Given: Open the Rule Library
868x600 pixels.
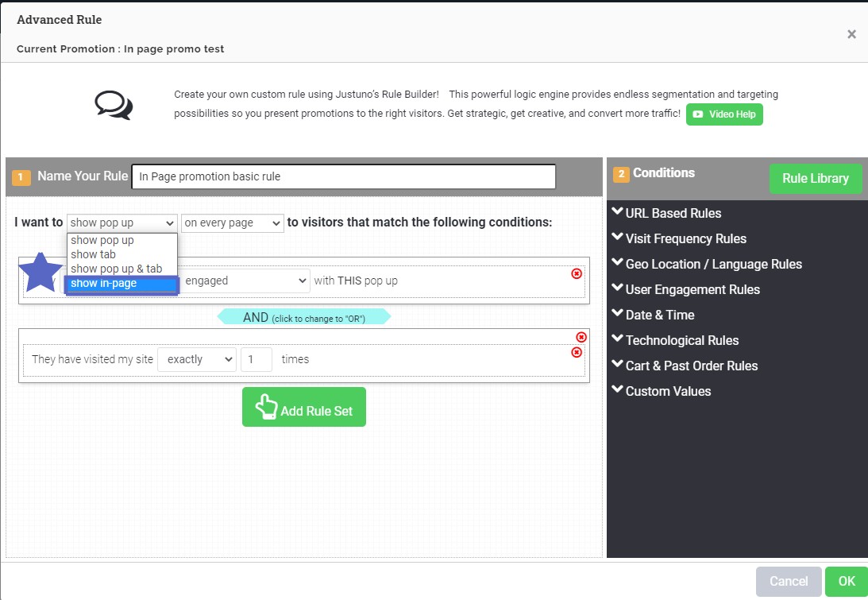Looking at the screenshot, I should click(x=815, y=179).
